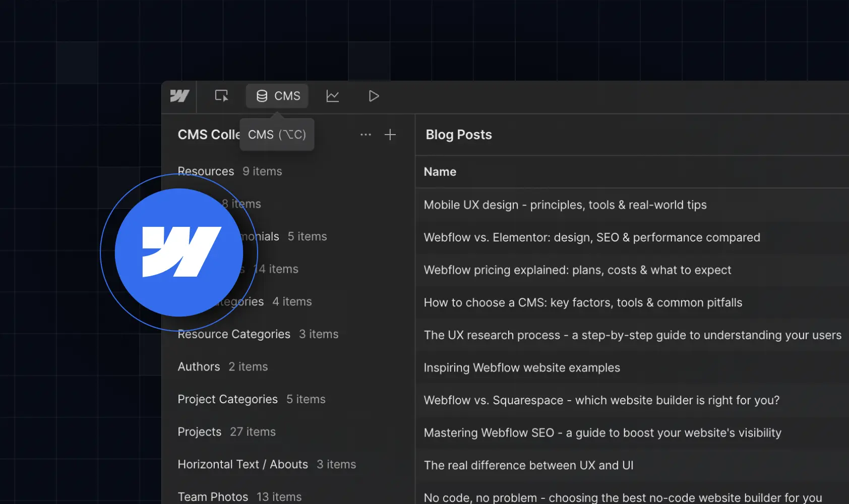Open 'The UX research process' post
Viewport: 849px width, 504px height.
(632, 335)
